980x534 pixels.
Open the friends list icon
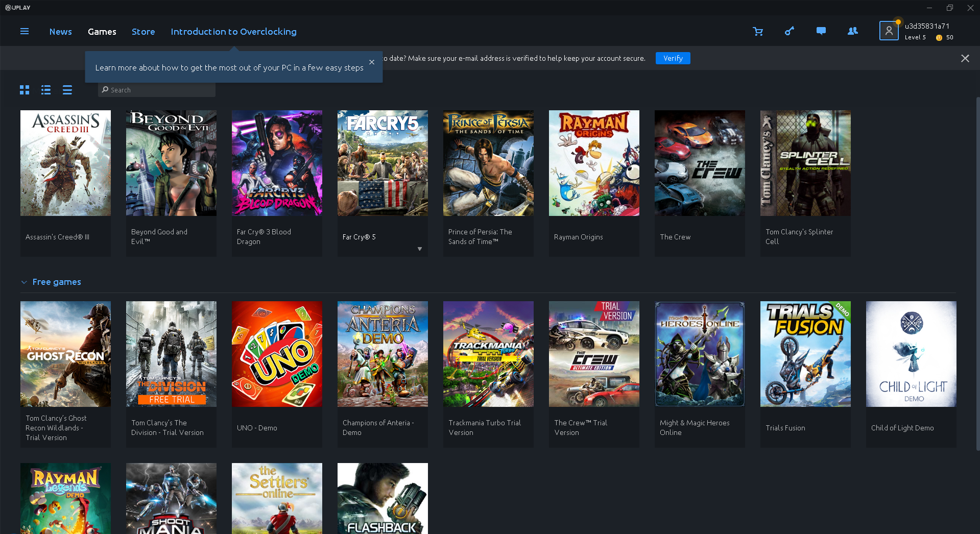click(853, 31)
